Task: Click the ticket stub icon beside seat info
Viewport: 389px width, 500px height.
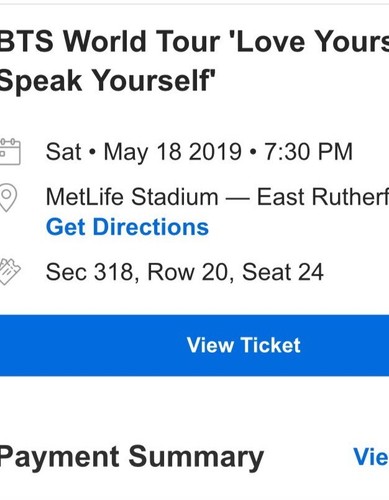Action: point(10,272)
